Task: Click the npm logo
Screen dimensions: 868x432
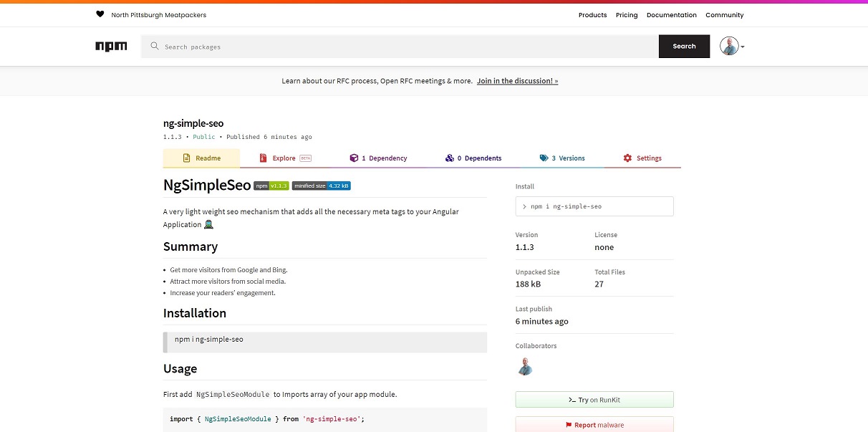Action: tap(111, 46)
